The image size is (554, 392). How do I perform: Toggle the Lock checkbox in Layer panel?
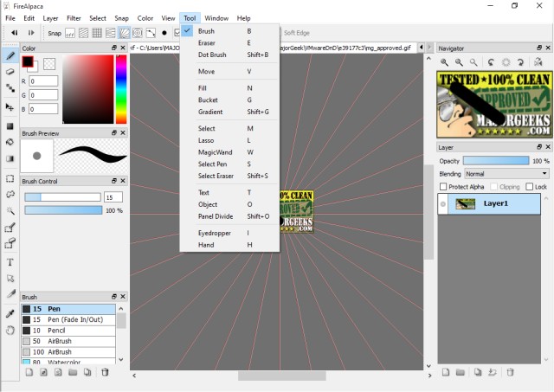(x=529, y=186)
